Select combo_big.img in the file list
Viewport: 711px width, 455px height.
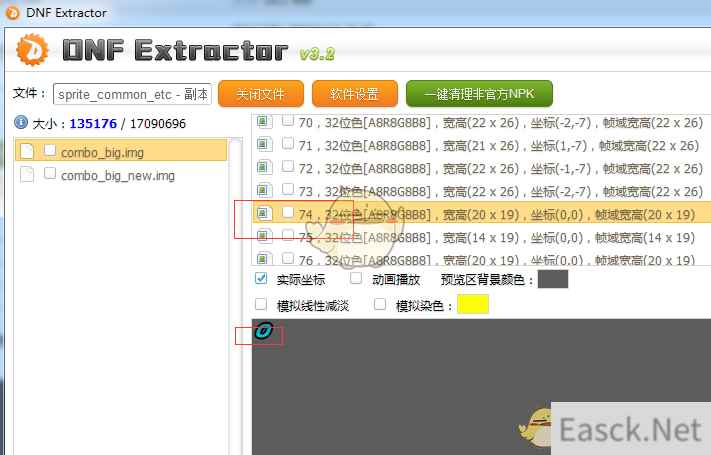tap(121, 151)
